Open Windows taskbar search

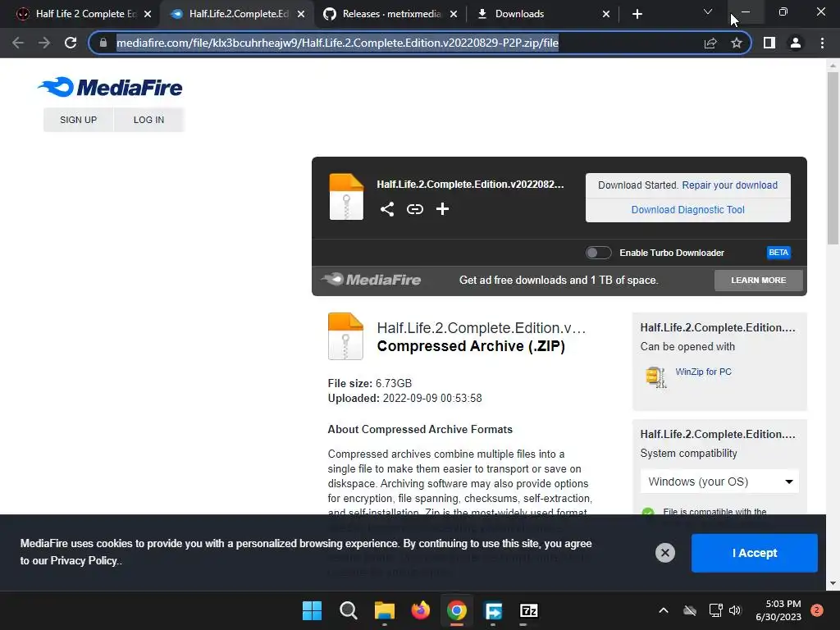coord(348,610)
